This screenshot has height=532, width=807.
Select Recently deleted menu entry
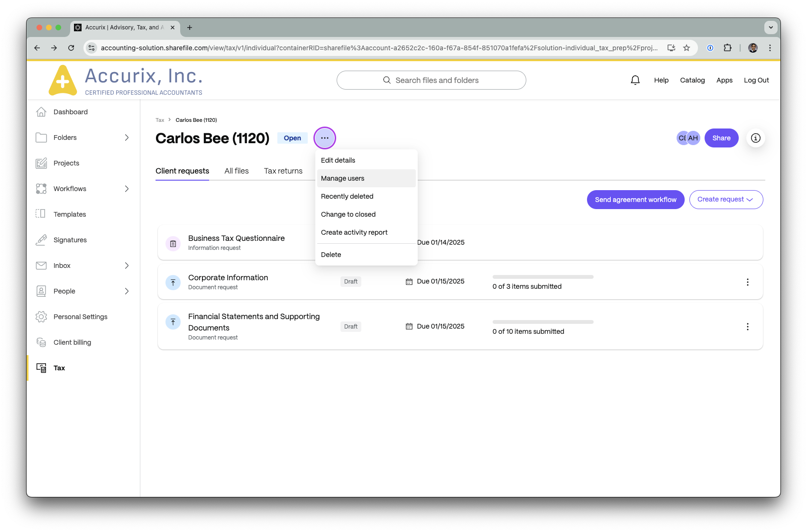coord(366,196)
